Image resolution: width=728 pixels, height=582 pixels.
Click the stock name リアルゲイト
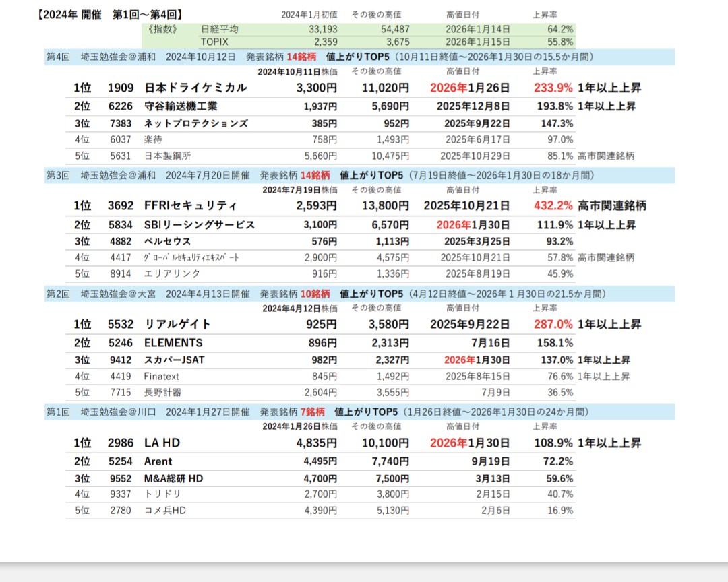pos(178,324)
